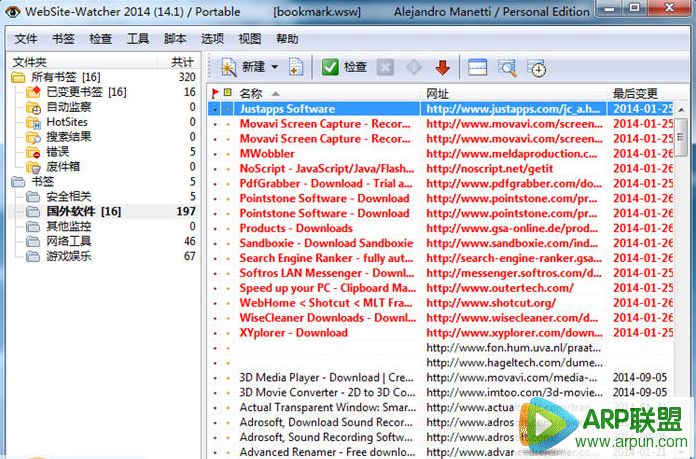Open the 脚本 menu
The image size is (696, 459).
tap(175, 39)
